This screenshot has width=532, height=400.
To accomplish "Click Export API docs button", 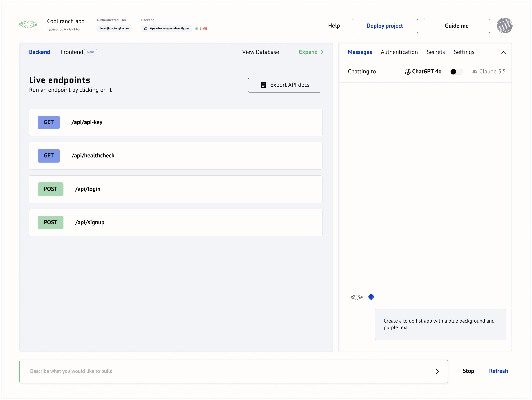I will (284, 85).
